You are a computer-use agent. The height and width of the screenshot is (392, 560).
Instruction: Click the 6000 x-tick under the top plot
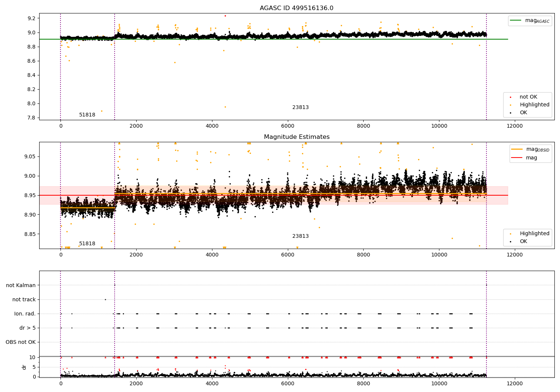pos(287,126)
